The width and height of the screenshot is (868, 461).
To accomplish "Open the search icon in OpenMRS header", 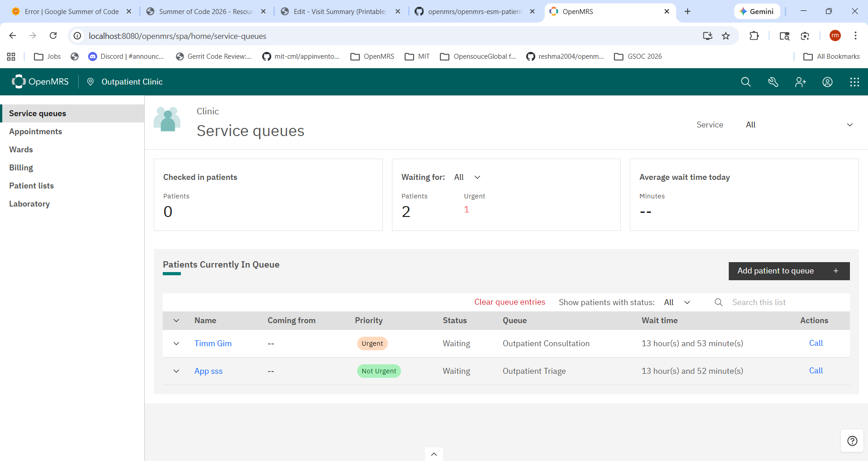I will 746,82.
